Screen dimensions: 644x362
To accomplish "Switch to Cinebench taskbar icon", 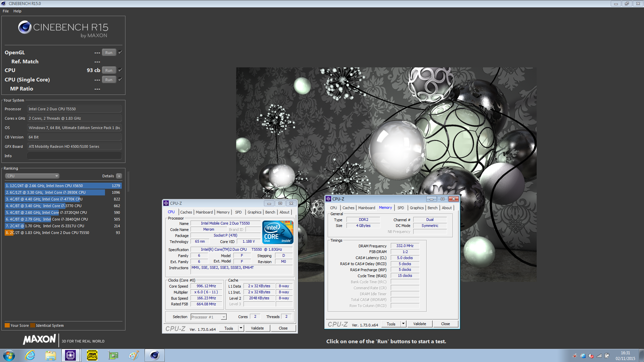I will pyautogui.click(x=155, y=355).
